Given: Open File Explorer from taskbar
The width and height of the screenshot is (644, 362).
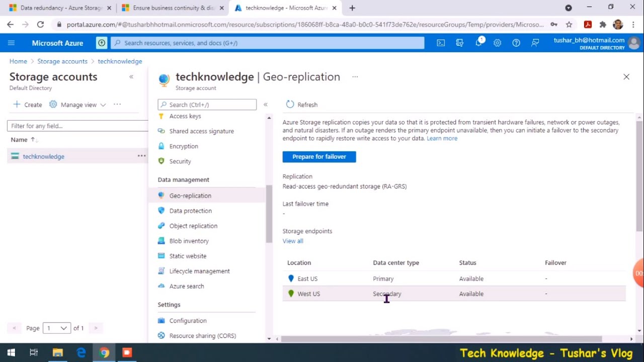Looking at the screenshot, I should tap(57, 352).
